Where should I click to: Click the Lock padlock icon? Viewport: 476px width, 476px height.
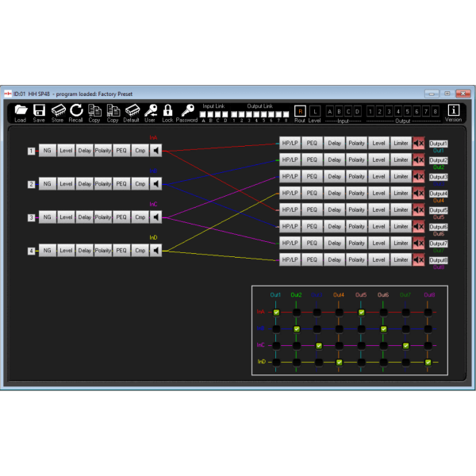click(167, 110)
